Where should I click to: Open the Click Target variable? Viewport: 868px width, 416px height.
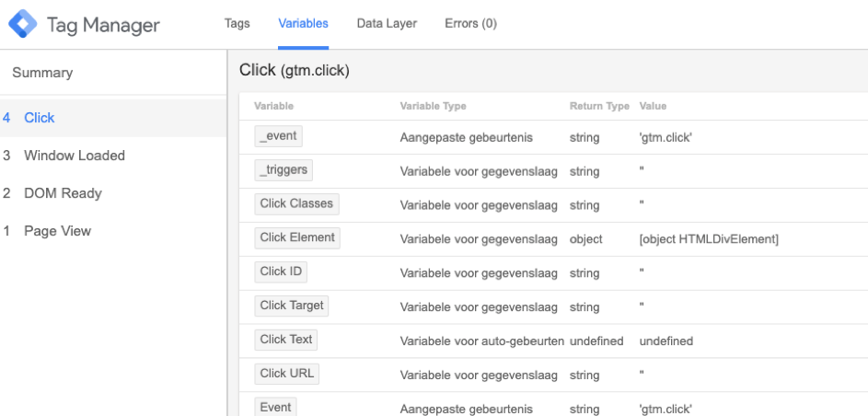292,306
